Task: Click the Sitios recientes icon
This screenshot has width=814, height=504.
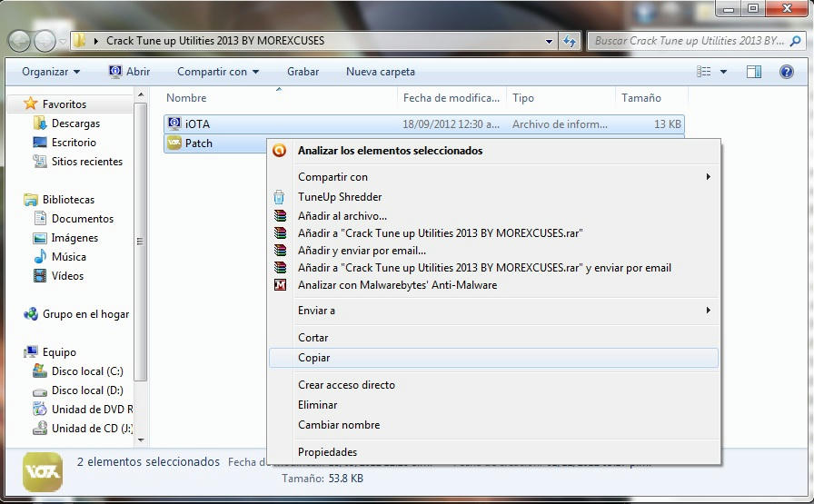Action: (x=39, y=162)
